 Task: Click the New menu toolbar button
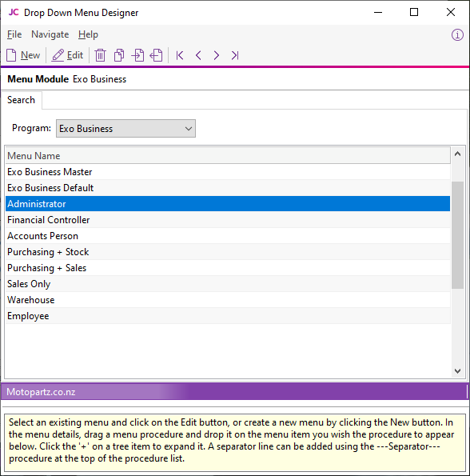(x=23, y=55)
